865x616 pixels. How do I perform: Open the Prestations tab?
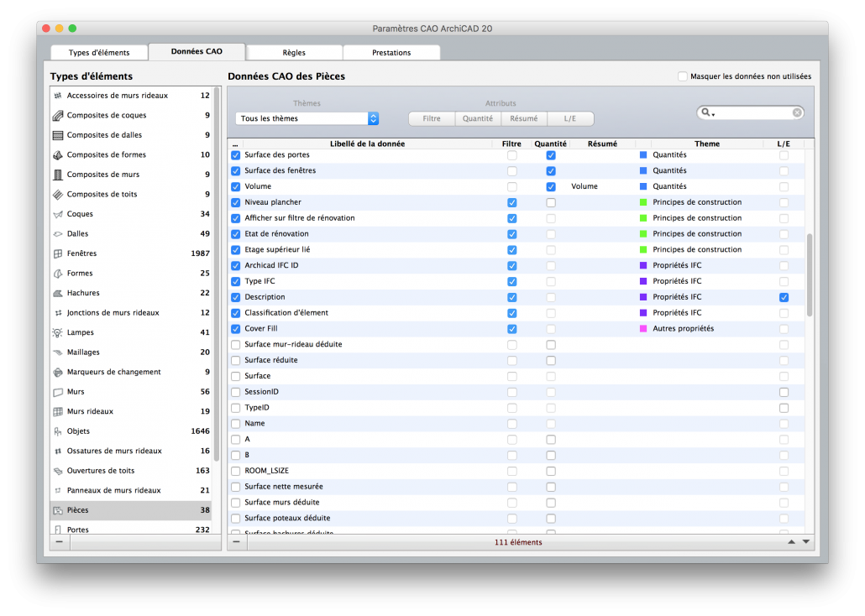391,52
